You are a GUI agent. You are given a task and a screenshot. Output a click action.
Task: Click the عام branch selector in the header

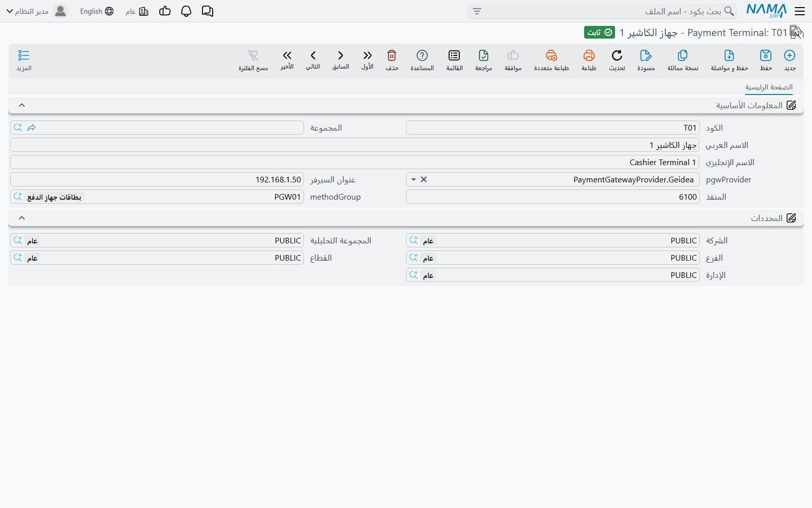point(137,11)
